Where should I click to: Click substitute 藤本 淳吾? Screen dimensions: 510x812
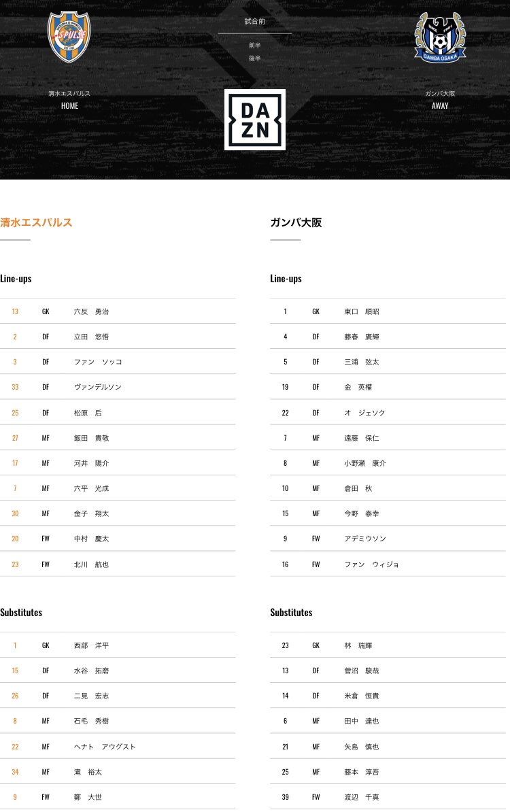361,772
